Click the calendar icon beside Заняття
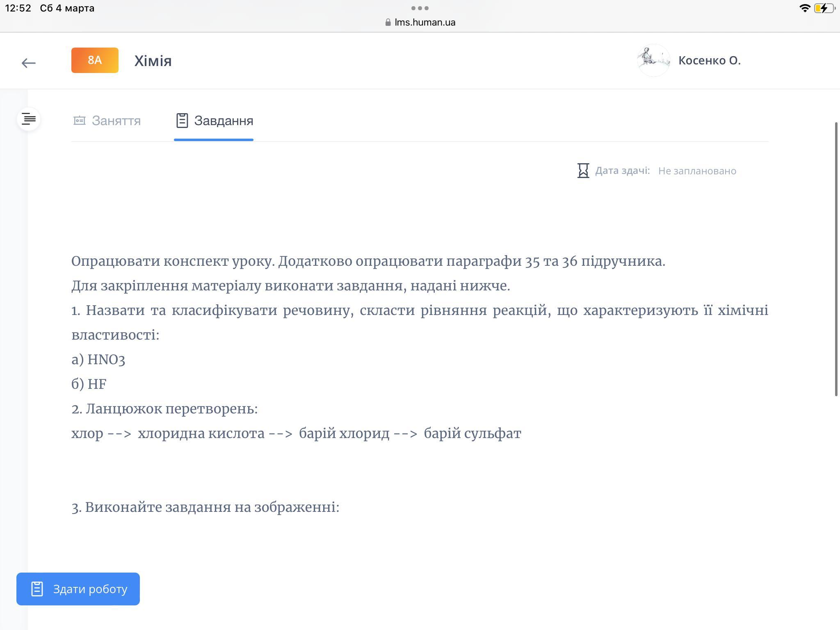Screen dimensions: 840x630 click(79, 121)
